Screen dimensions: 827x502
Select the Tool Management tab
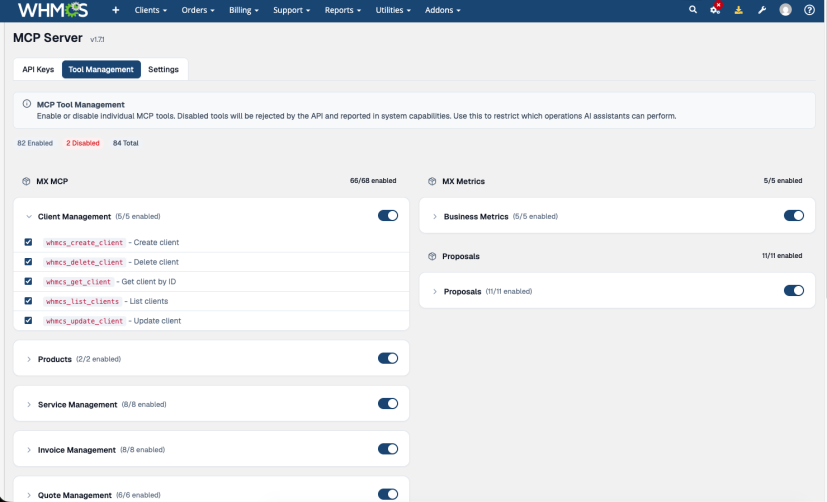point(101,69)
